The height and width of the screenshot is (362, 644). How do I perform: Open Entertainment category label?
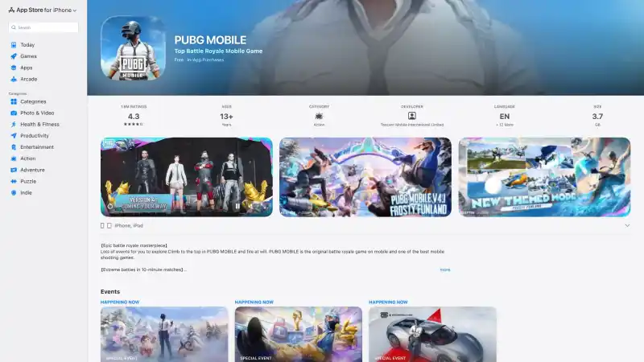[37, 147]
